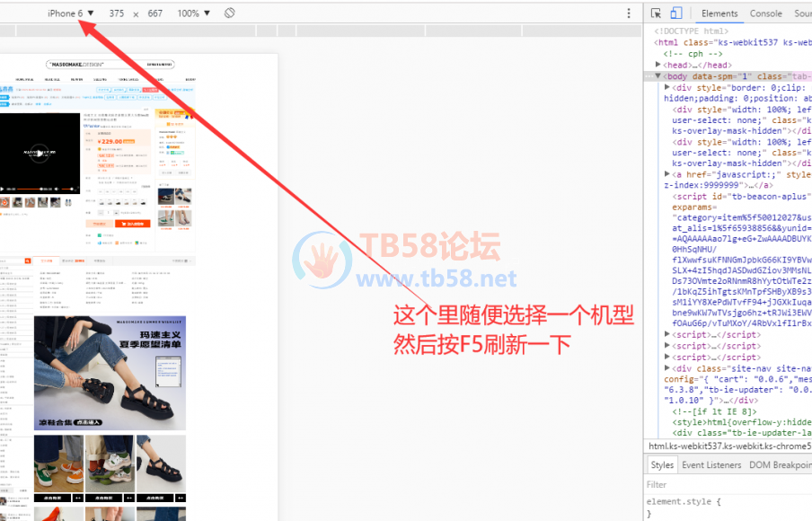Click the html.ks-webkit537 breadcrumb
This screenshot has width=812, height=521.
pyautogui.click(x=730, y=446)
